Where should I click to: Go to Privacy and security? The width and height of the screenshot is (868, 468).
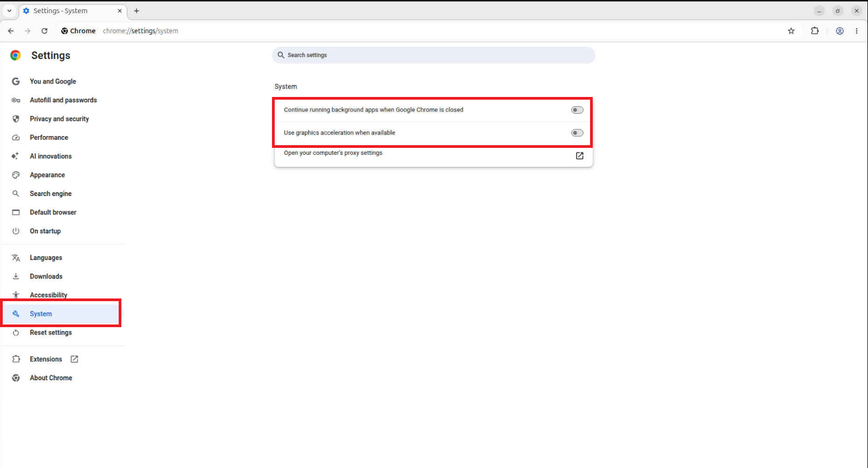click(x=59, y=119)
